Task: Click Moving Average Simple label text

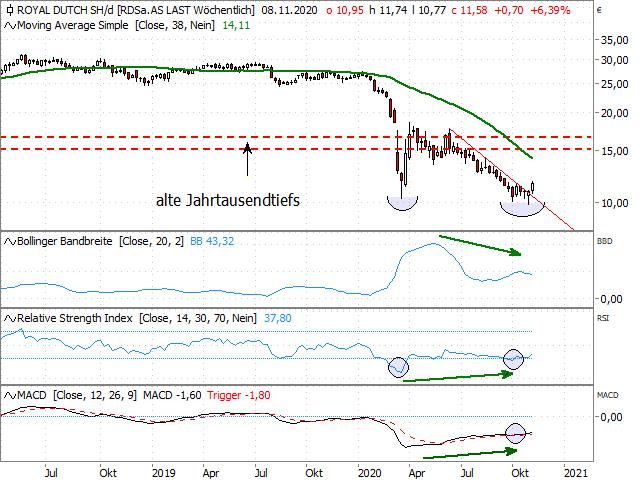Action: 73,25
